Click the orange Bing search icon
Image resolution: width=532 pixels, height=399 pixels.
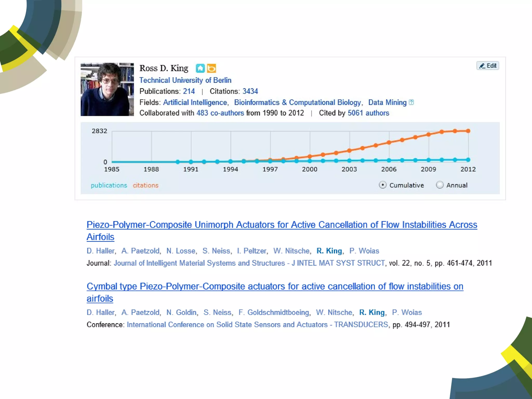[x=211, y=68]
